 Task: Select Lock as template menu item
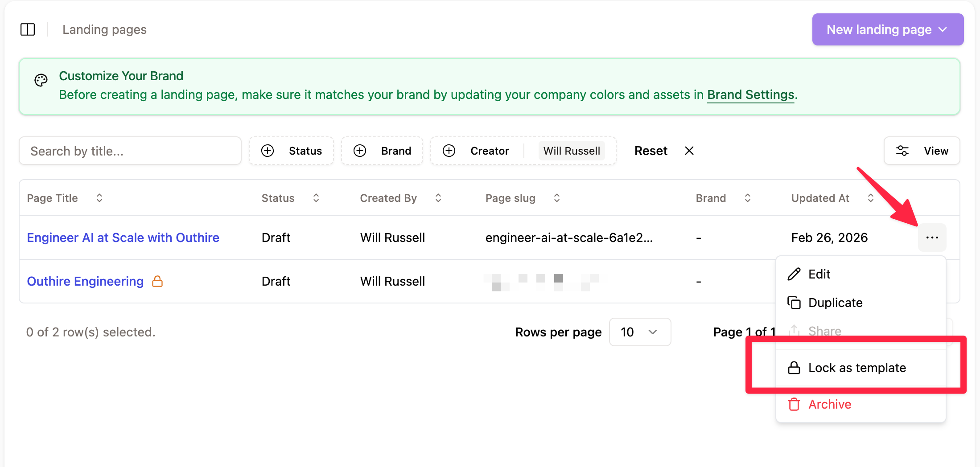(861, 368)
